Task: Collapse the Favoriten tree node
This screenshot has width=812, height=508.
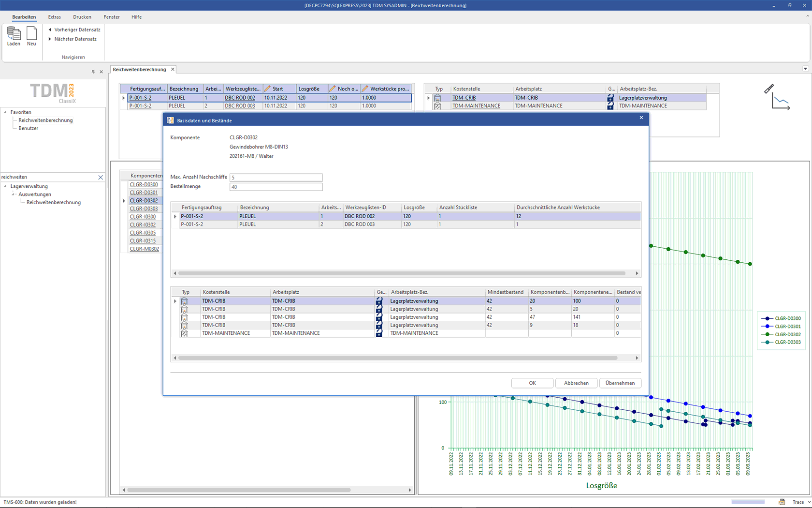Action: pyautogui.click(x=5, y=112)
